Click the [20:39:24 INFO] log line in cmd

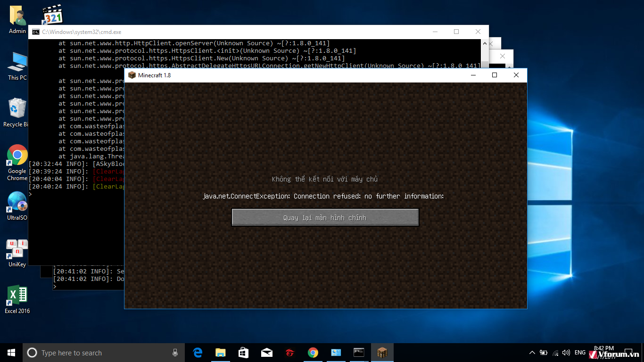pyautogui.click(x=76, y=172)
